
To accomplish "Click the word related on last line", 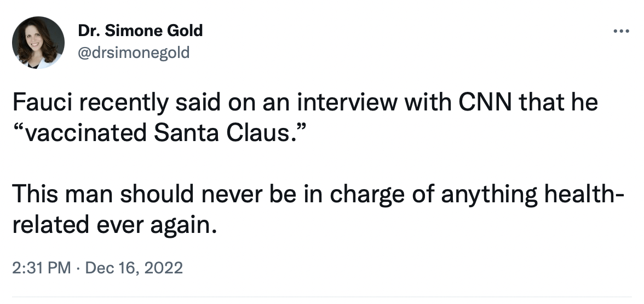I will [50, 224].
